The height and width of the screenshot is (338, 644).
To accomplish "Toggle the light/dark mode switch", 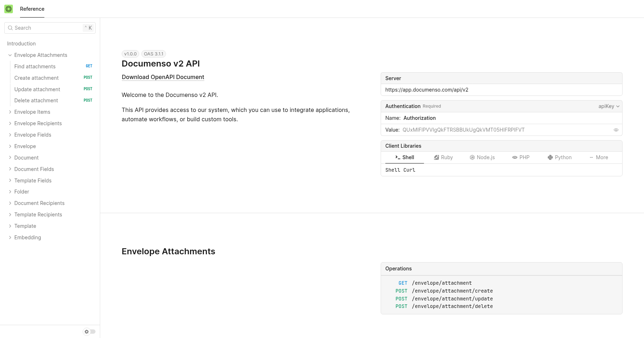I will coord(89,332).
